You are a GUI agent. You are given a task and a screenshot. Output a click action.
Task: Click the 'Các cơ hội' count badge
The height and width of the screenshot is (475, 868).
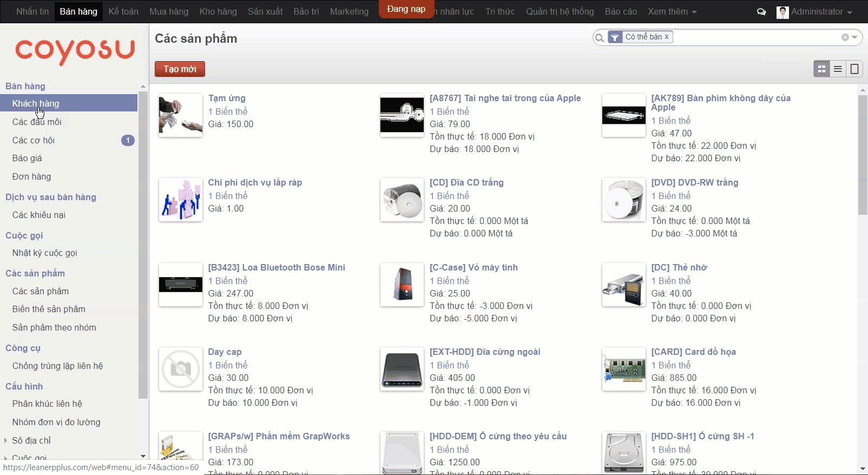point(128,140)
